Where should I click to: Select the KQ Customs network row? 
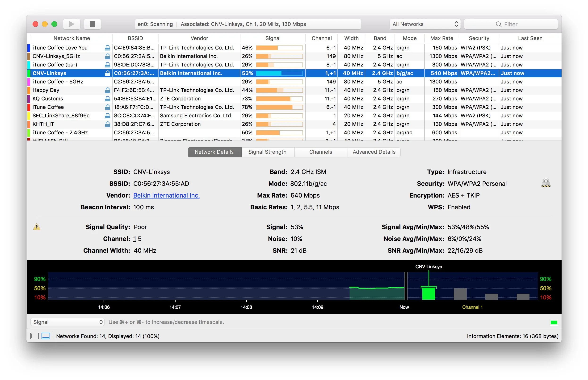click(294, 99)
